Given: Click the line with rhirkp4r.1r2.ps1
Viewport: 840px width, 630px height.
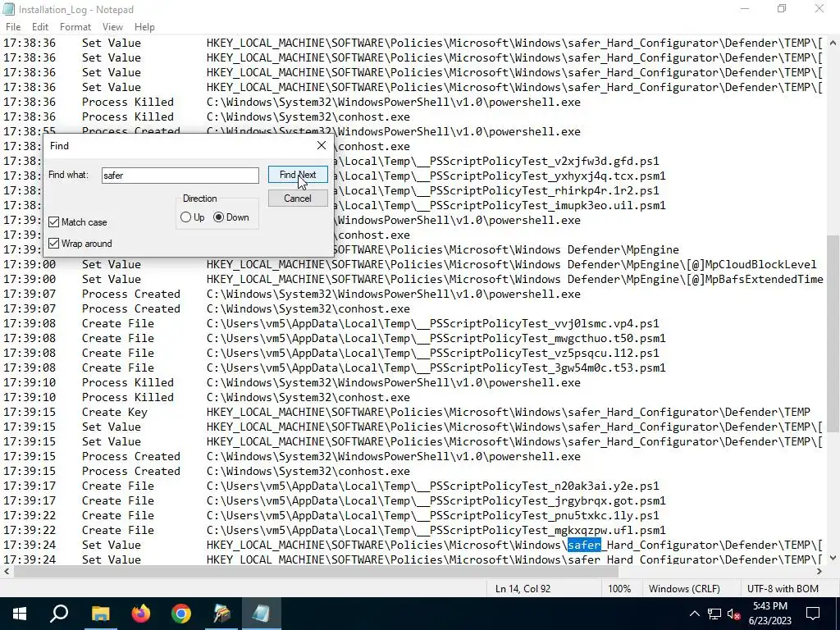Looking at the screenshot, I should (498, 190).
